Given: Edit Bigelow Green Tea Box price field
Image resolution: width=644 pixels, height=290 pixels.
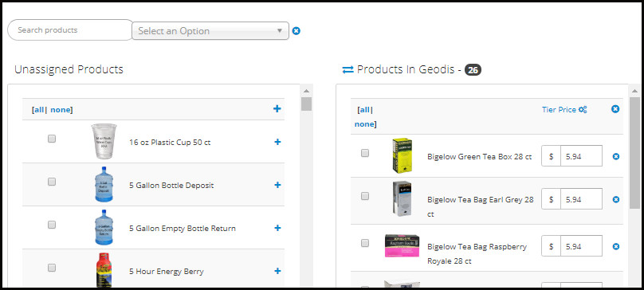Looking at the screenshot, I should [x=582, y=156].
